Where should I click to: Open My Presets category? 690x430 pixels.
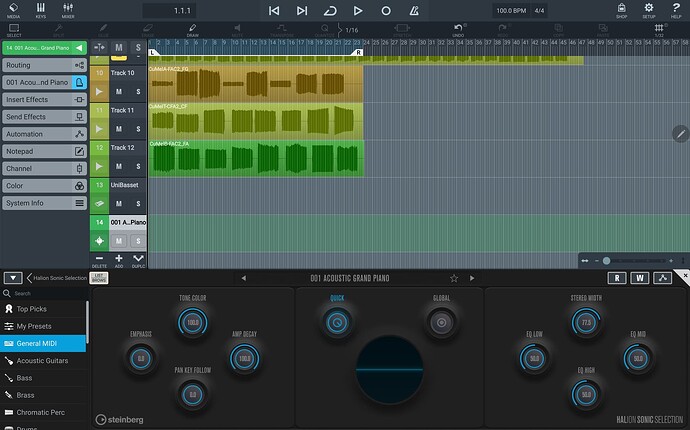click(x=43, y=326)
